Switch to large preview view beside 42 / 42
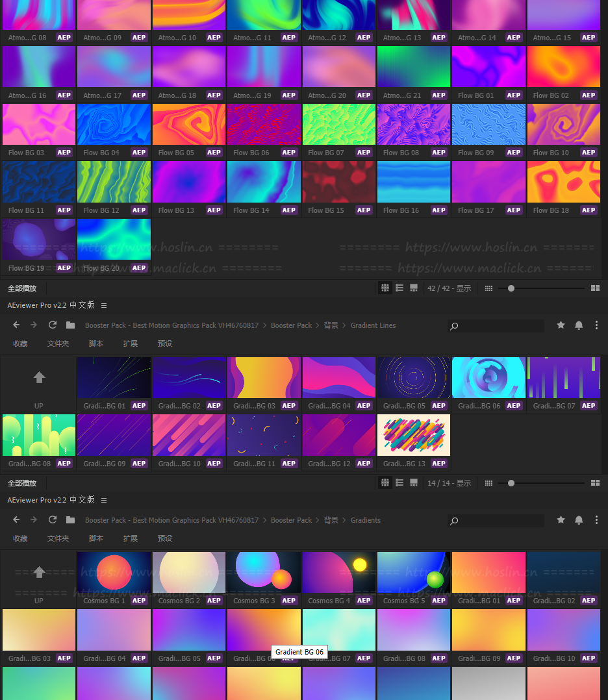This screenshot has height=700, width=608. point(414,288)
